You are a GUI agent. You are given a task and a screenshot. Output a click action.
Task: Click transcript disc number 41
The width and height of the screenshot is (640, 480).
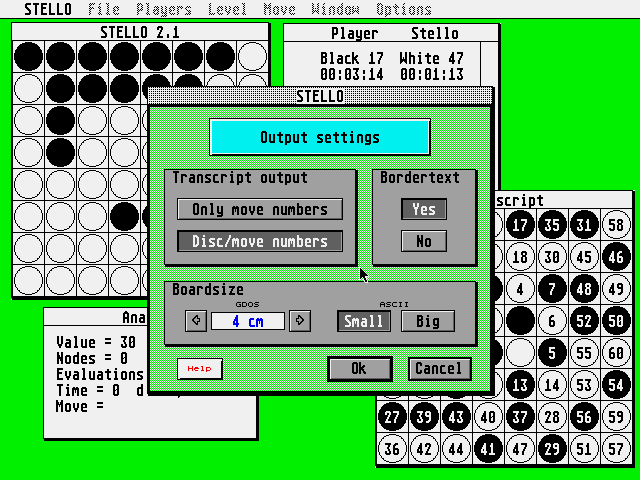coord(488,449)
